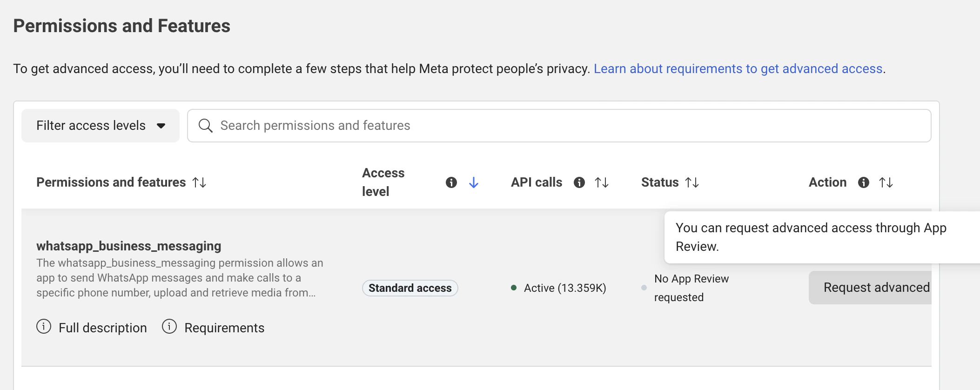
Task: Sort the Action column arrows
Action: (x=886, y=182)
